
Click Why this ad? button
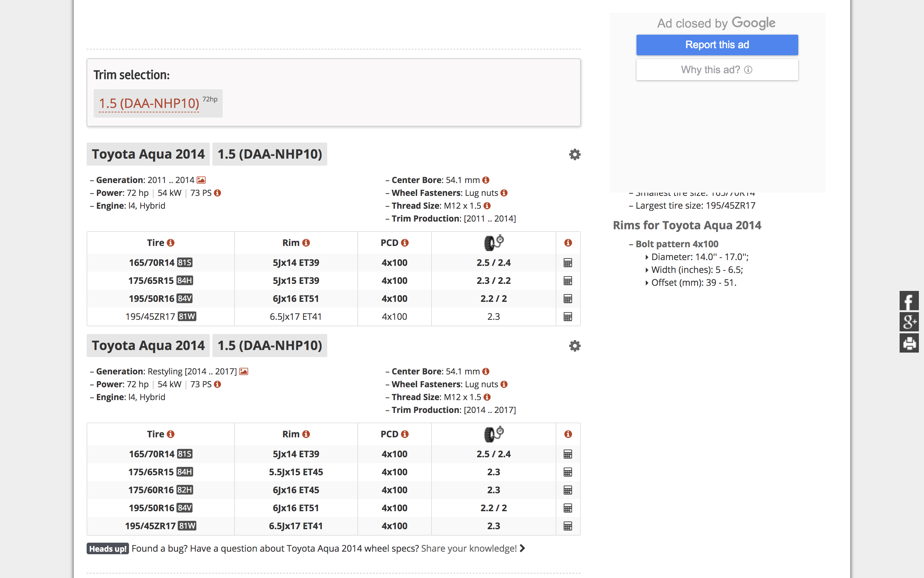tap(717, 70)
